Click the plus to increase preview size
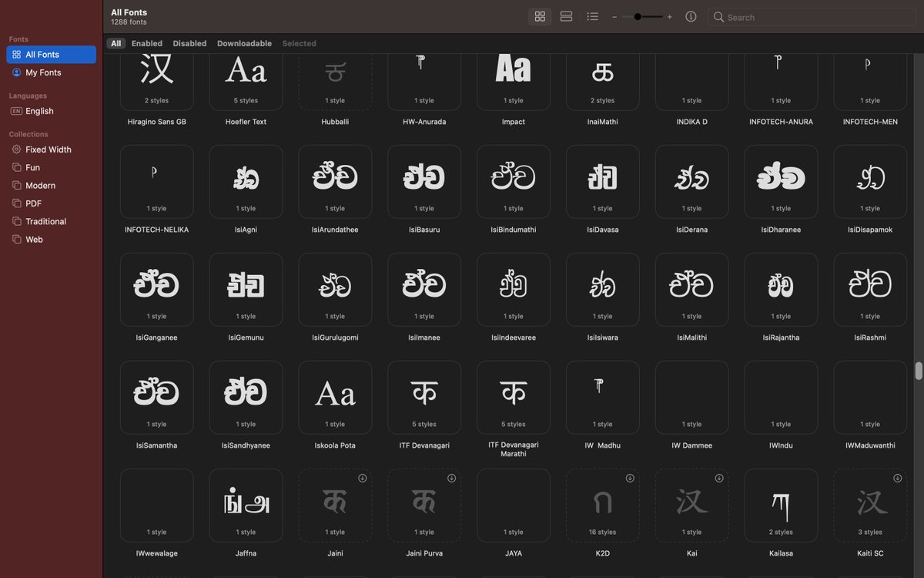Viewport: 924px width, 578px height. tap(669, 17)
